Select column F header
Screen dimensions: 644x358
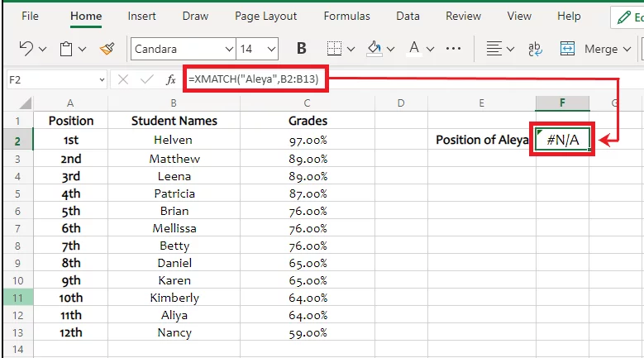point(562,103)
